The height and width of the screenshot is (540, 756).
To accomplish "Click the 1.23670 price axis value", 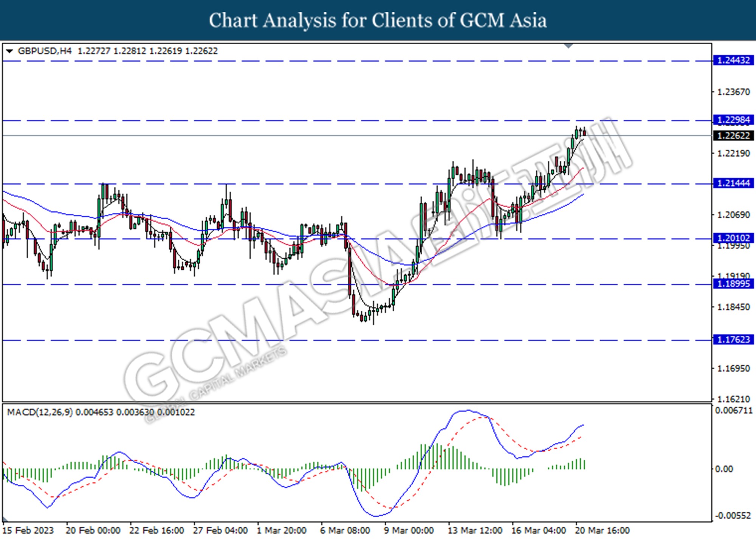I will pos(733,92).
